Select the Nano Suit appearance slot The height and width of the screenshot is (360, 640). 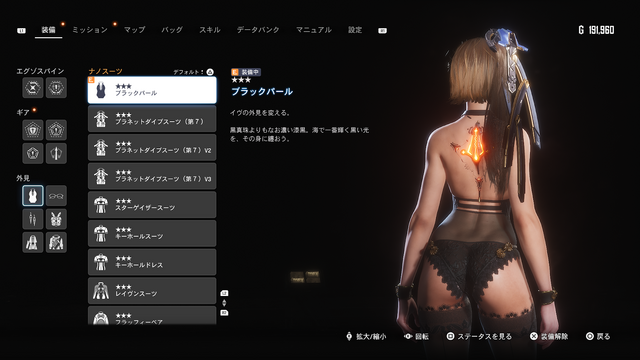coord(33,196)
